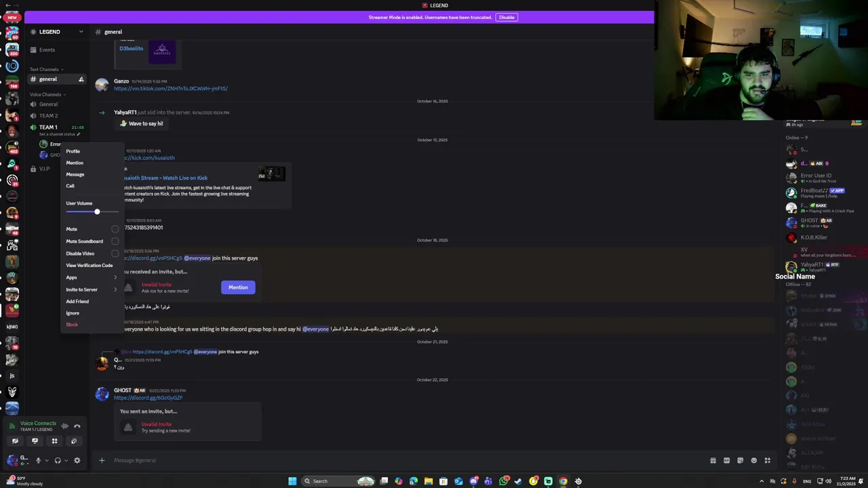Image resolution: width=868 pixels, height=488 pixels.
Task: Open User Settings gear icon
Action: coord(77,460)
